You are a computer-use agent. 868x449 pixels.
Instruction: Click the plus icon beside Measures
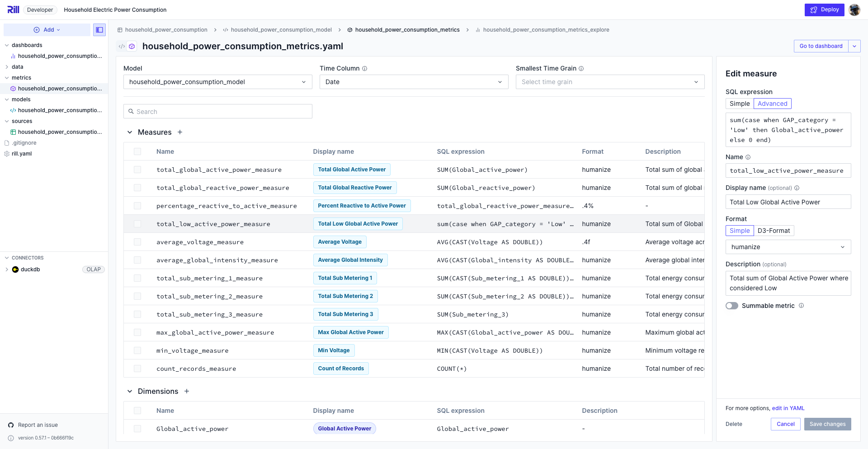coord(180,132)
